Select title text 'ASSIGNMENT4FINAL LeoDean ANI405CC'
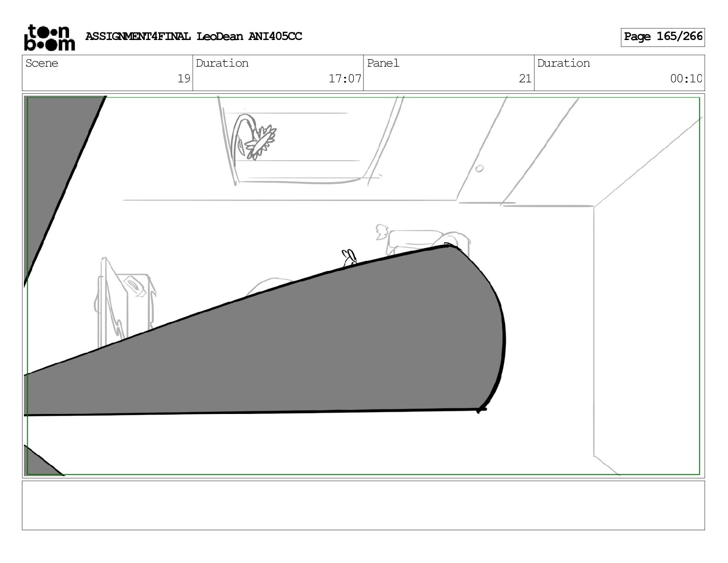Viewport: 728px width, 563px height. pos(193,36)
